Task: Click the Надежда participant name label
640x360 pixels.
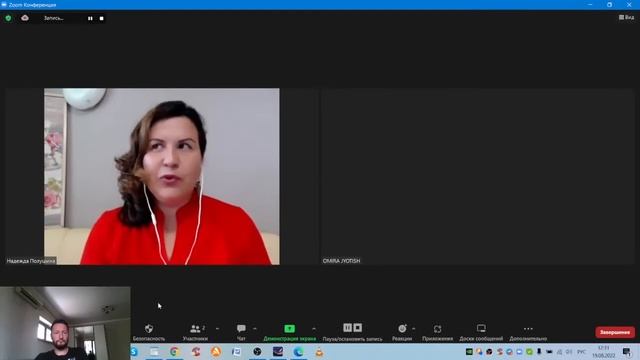Action: tap(31, 261)
